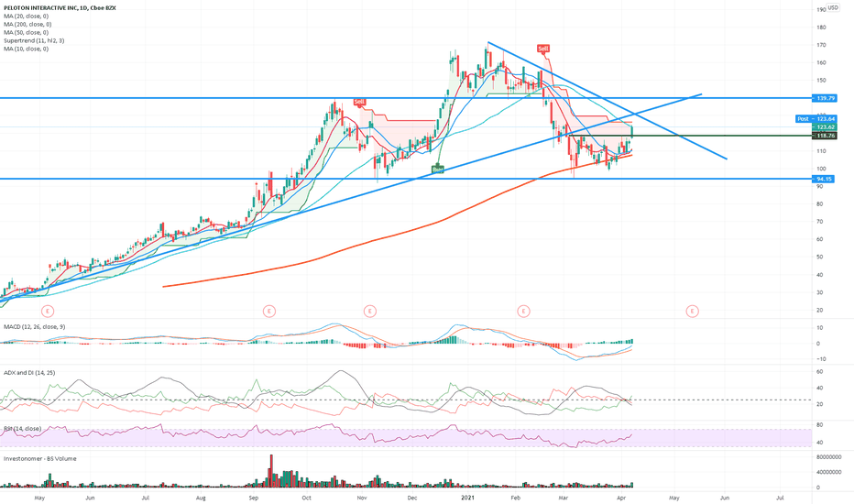Click the 139.79 horizontal line price label
The height and width of the screenshot is (504, 854).
pyautogui.click(x=824, y=98)
